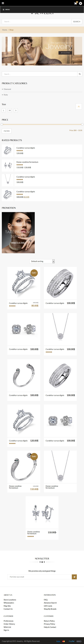Click the FILTER button
Screen dimensions: 84x644
(x=7, y=131)
